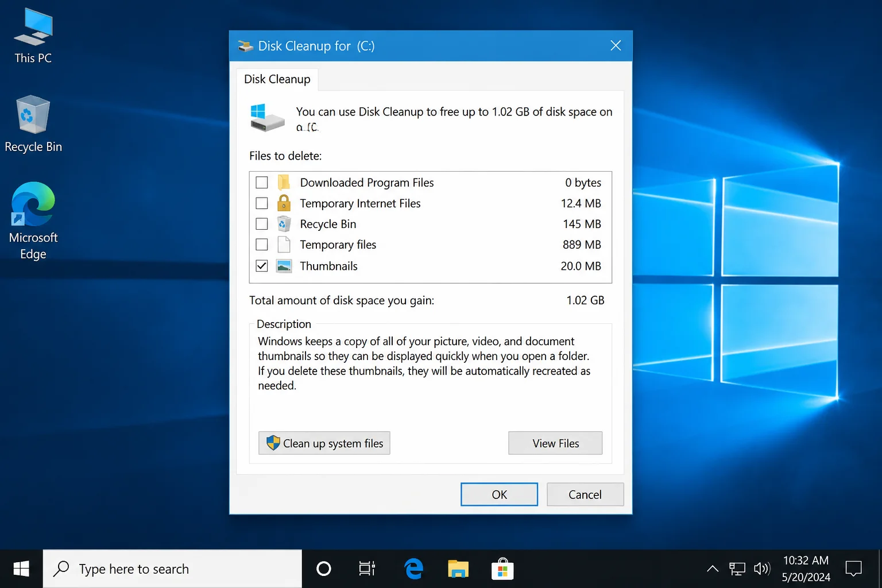Viewport: 882px width, 588px height.
Task: Click Clean up system files button
Action: (324, 443)
